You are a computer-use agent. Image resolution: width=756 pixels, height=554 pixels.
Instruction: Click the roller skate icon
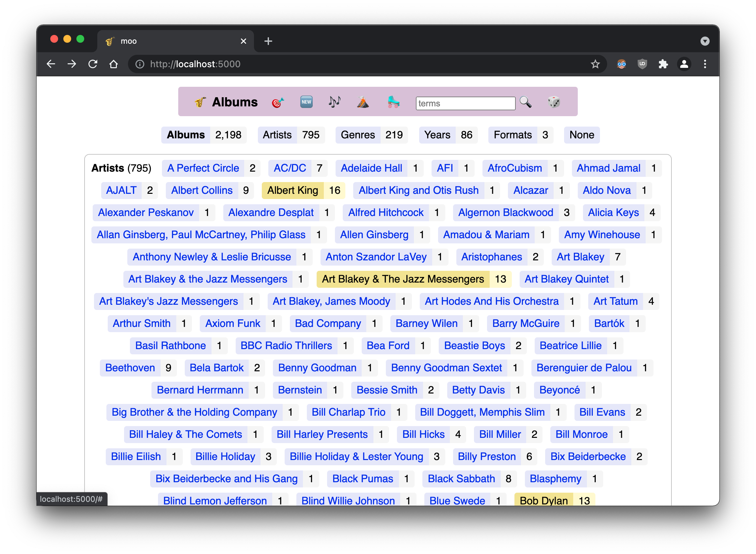tap(394, 102)
